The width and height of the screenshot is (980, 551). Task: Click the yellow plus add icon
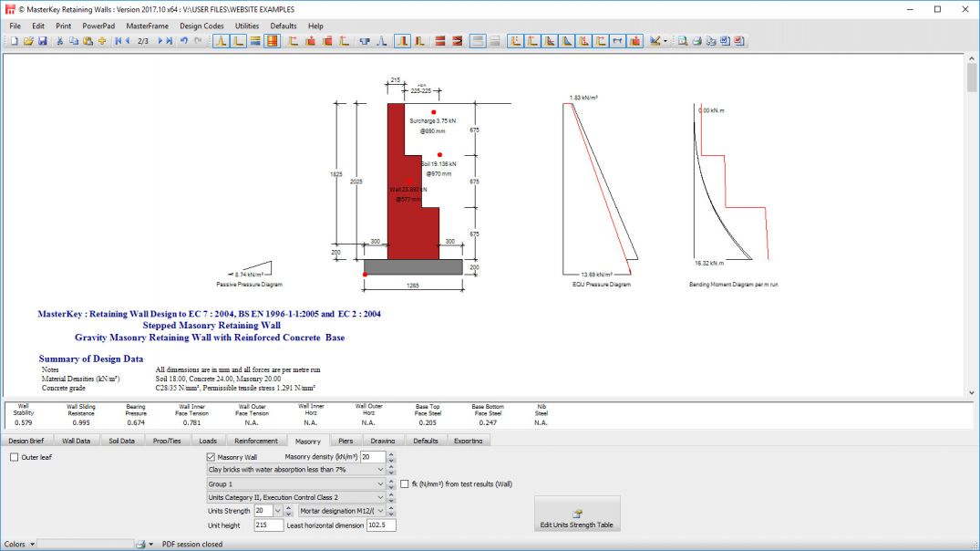(102, 41)
